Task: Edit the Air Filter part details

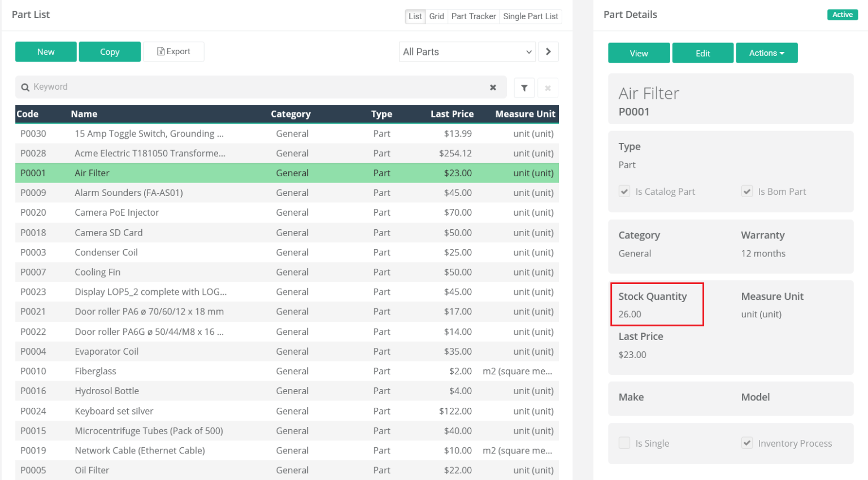Action: point(702,53)
